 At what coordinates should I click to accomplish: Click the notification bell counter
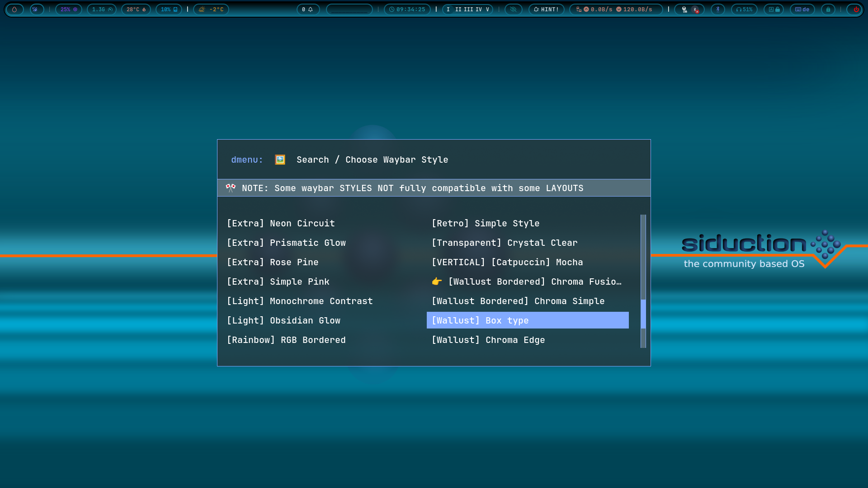point(307,9)
